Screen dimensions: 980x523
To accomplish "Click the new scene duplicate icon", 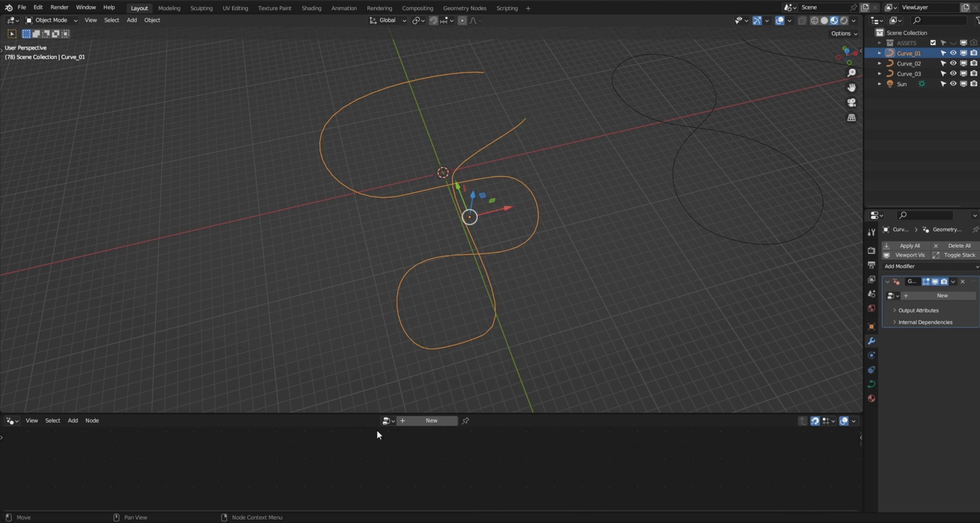I will click(865, 8).
